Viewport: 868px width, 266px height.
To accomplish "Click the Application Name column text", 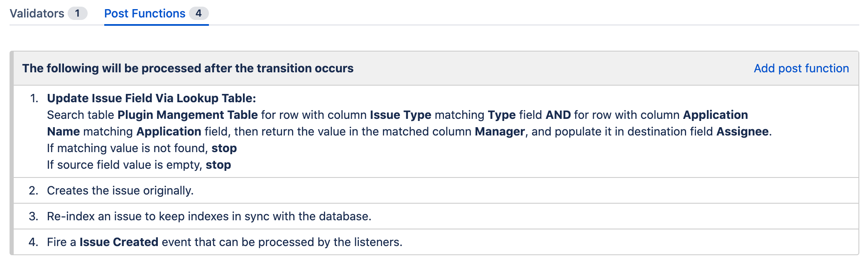I will (x=715, y=115).
